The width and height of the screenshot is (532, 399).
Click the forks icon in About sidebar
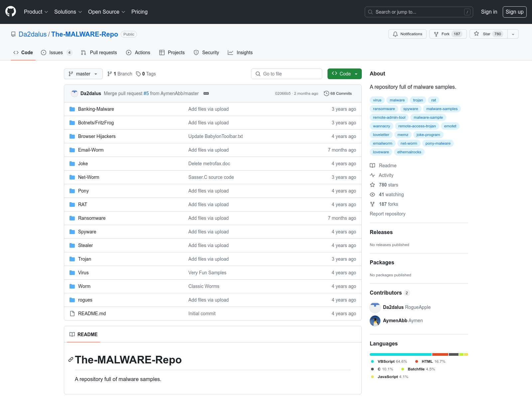click(x=372, y=204)
